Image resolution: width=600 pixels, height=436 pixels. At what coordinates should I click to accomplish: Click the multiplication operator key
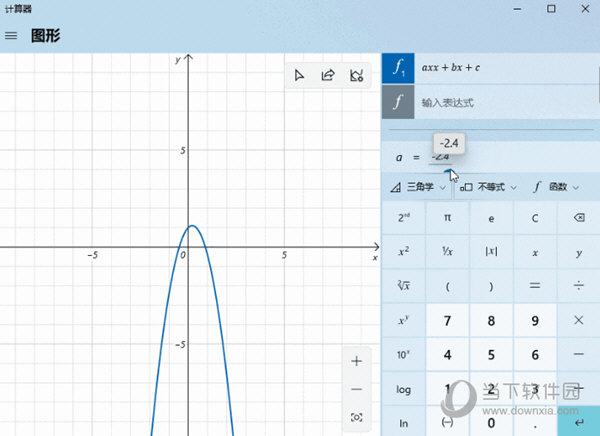point(579,320)
